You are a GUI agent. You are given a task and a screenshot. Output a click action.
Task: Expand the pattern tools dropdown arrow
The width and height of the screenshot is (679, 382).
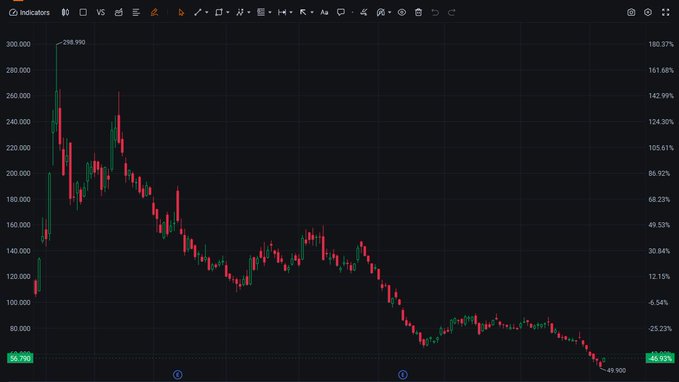pyautogui.click(x=249, y=13)
